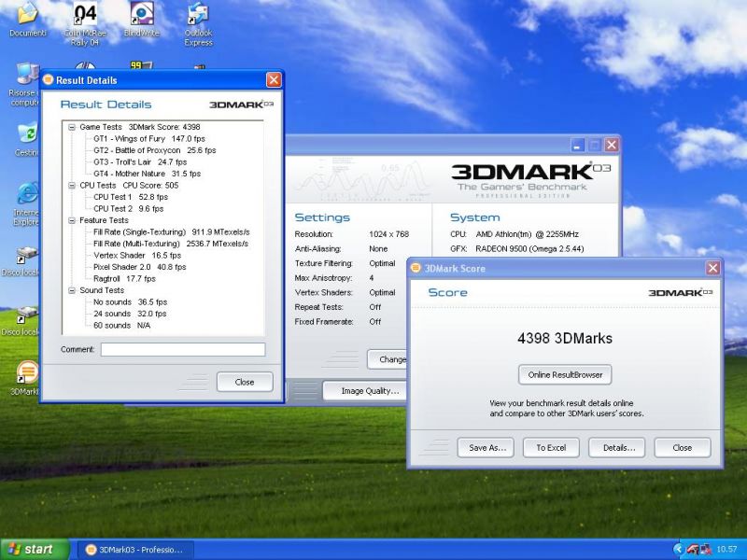Image resolution: width=747 pixels, height=560 pixels.
Task: Select the GT2 - Battle of Proxycon row
Action: click(x=154, y=150)
